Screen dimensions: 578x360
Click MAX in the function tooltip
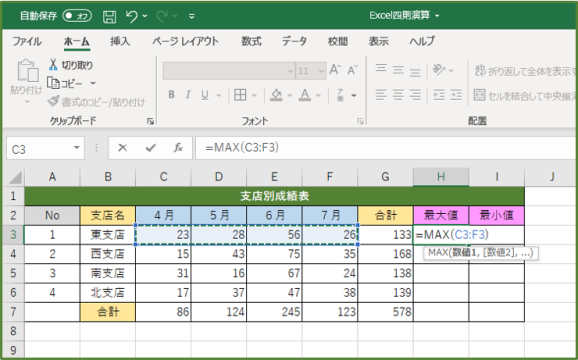(438, 253)
